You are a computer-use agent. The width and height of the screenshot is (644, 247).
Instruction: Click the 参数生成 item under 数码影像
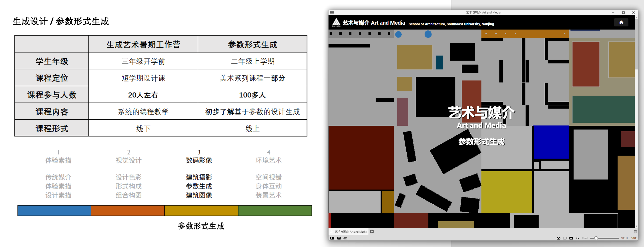(x=199, y=186)
